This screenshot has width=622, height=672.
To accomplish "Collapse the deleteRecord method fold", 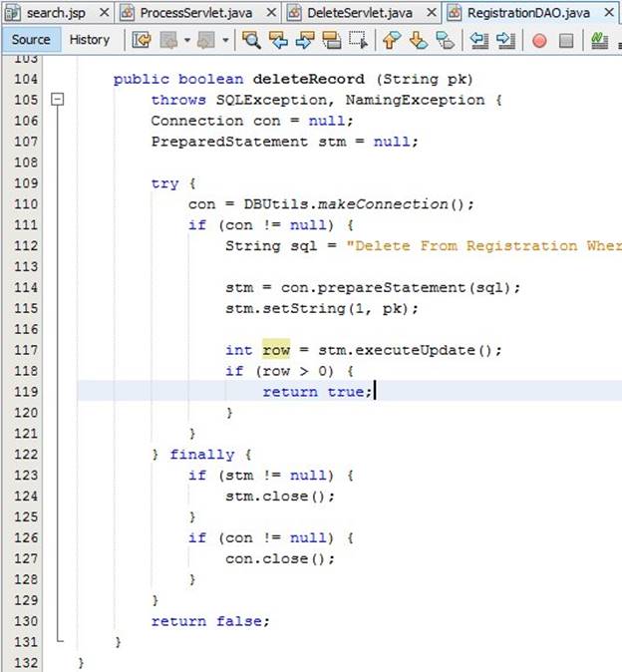I will 58,100.
